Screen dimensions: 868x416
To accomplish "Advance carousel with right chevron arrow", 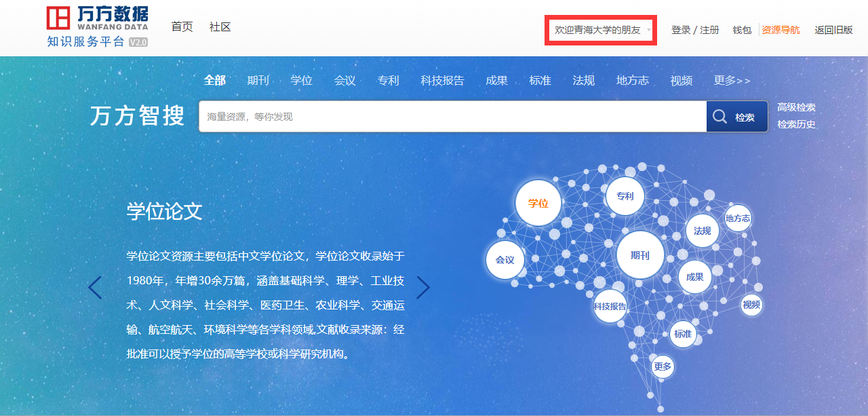I will coord(423,288).
